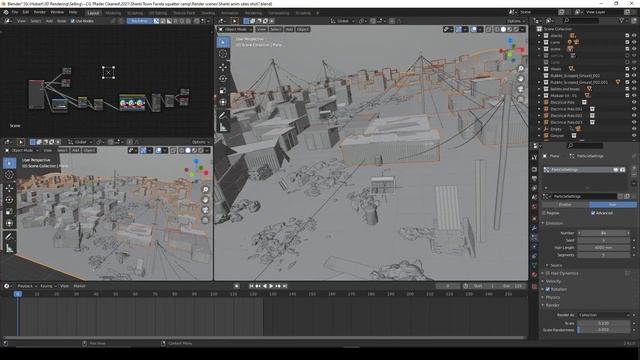
Task: Click the Hair Length value field
Action: coord(604,247)
